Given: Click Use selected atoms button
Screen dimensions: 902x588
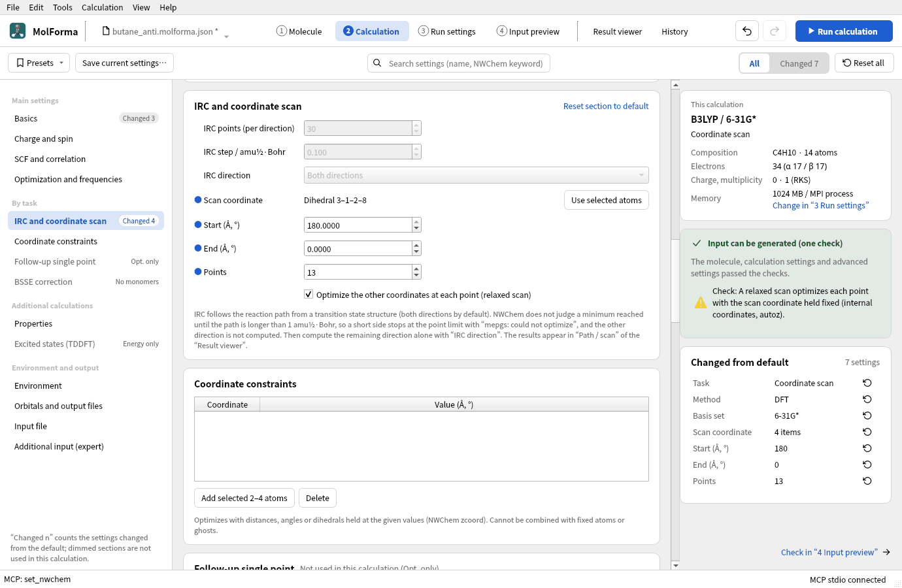Looking at the screenshot, I should tap(607, 200).
